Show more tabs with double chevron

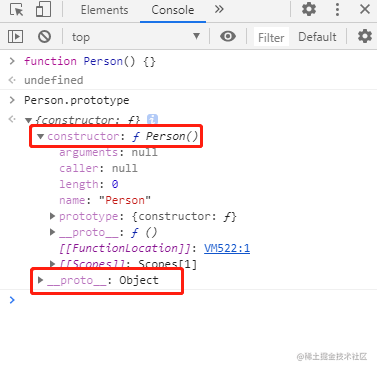tap(219, 9)
